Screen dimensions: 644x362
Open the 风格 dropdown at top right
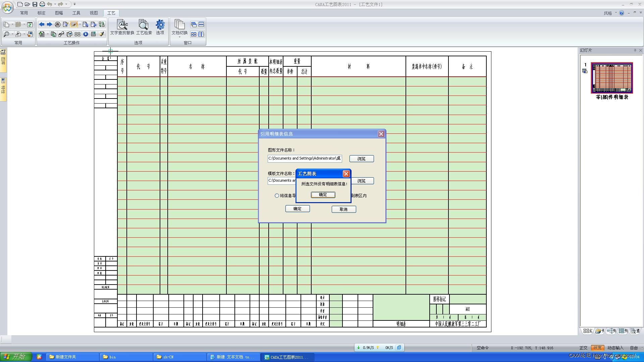[x=610, y=13]
